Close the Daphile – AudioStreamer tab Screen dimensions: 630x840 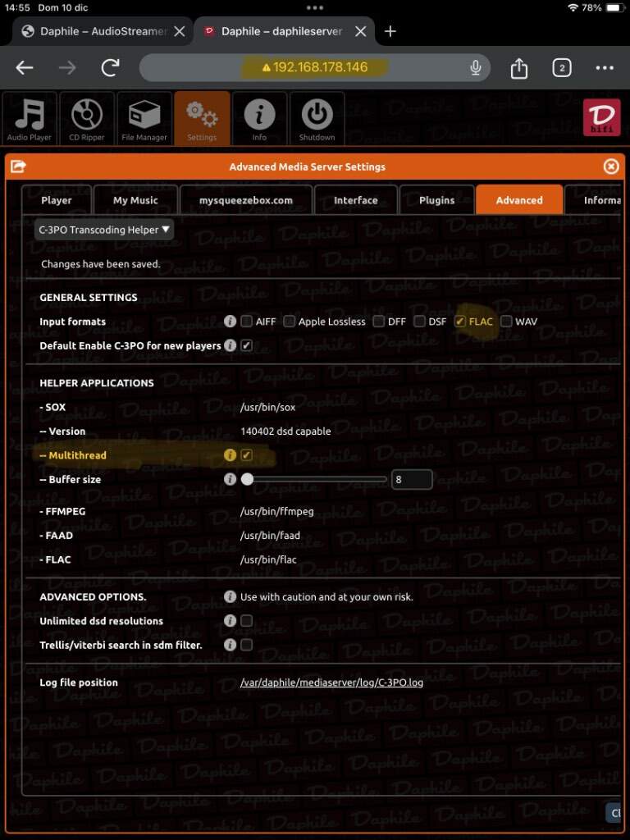coord(180,32)
